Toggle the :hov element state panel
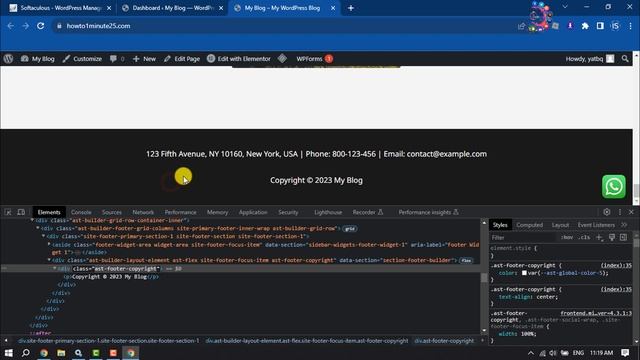 point(567,238)
